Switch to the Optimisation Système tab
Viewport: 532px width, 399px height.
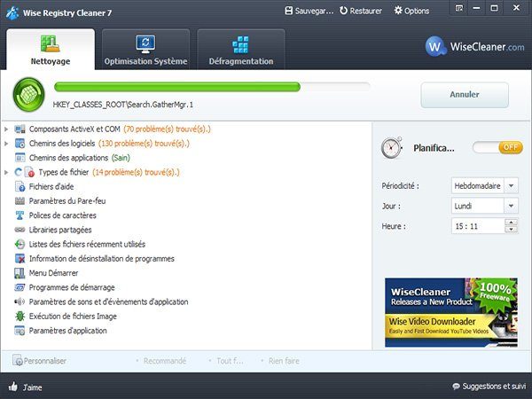(145, 50)
